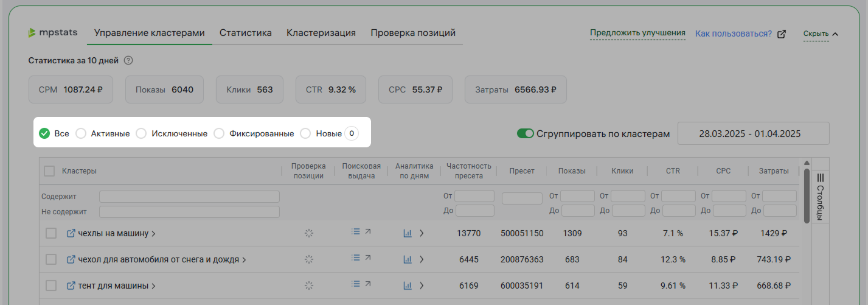Open daily analytics chart for тент для машины
868x305 pixels.
(x=408, y=286)
